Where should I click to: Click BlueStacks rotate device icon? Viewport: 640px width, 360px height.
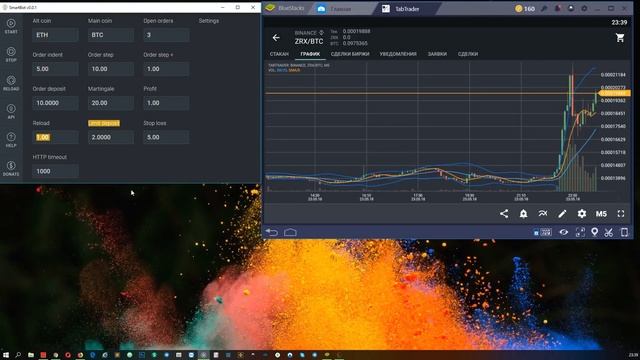click(624, 232)
